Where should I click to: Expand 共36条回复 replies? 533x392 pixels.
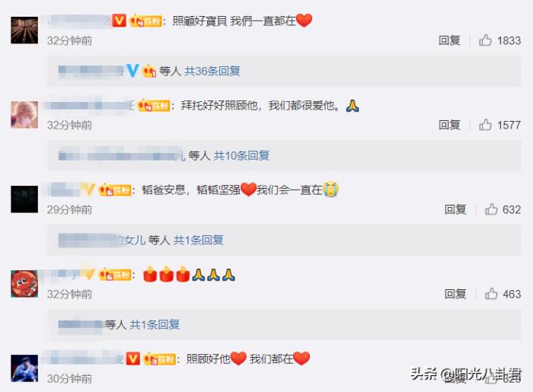[x=212, y=71]
